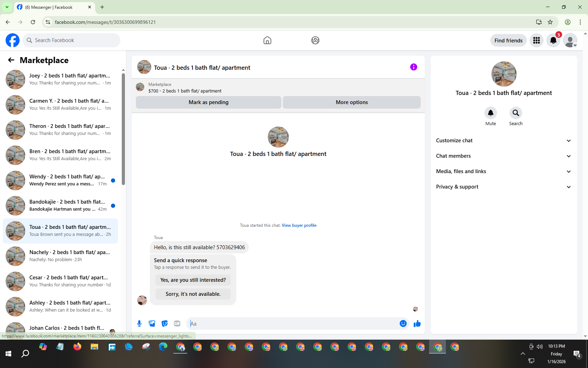Record a voice clip with the microphone
This screenshot has height=368, width=588.
click(x=139, y=323)
